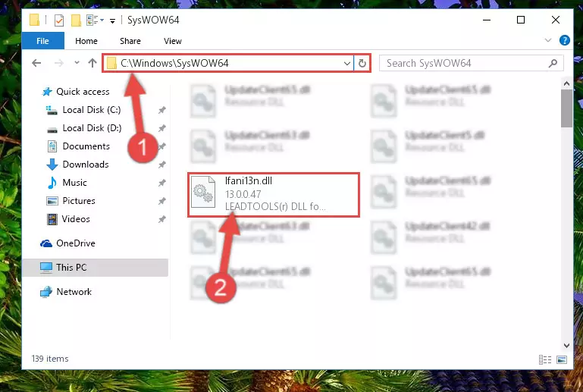Click the pin icon beside Pictures
The width and height of the screenshot is (583, 392).
161,201
